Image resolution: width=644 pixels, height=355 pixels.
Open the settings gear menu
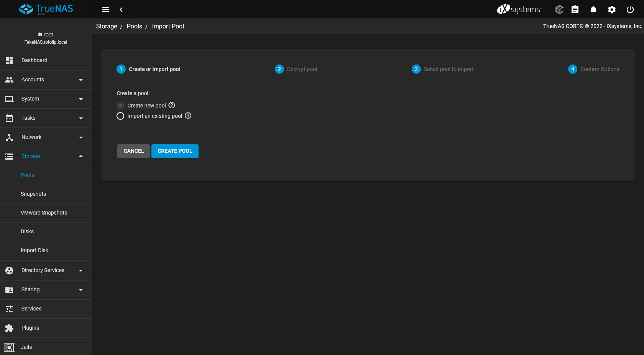(611, 9)
